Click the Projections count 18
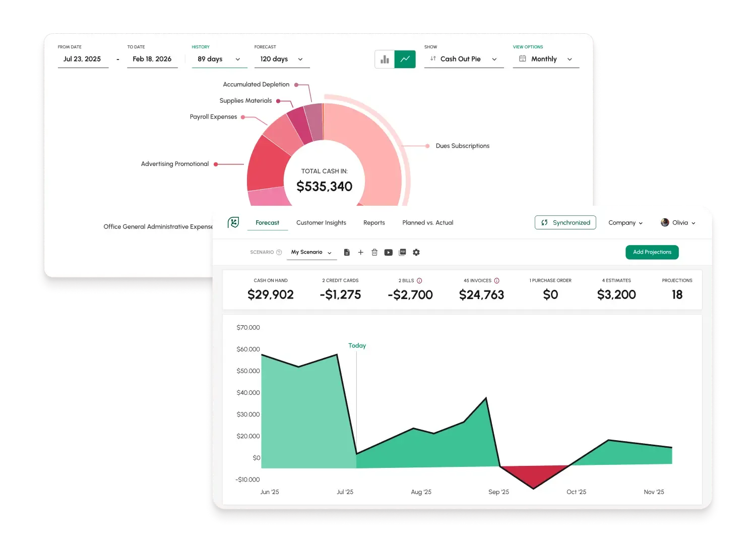756x540 pixels. (677, 294)
